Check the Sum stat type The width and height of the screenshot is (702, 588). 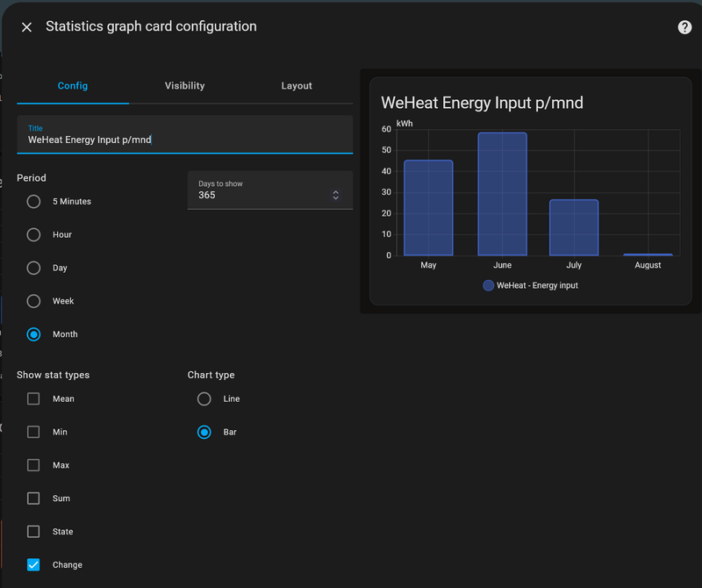point(33,499)
